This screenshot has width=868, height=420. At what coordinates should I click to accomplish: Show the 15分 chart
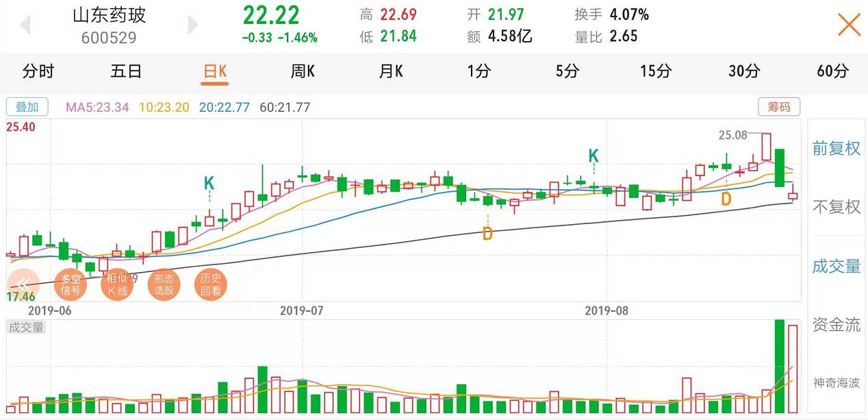[656, 71]
